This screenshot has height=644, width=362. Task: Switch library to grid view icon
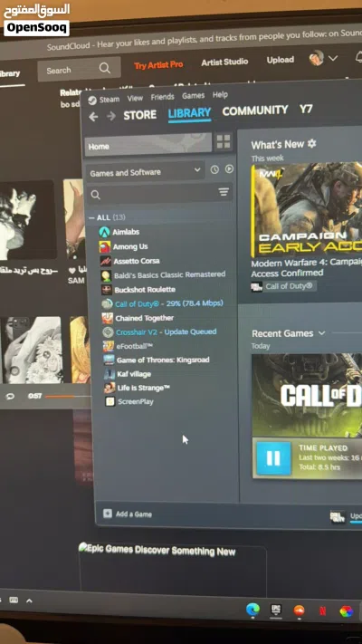tap(224, 141)
